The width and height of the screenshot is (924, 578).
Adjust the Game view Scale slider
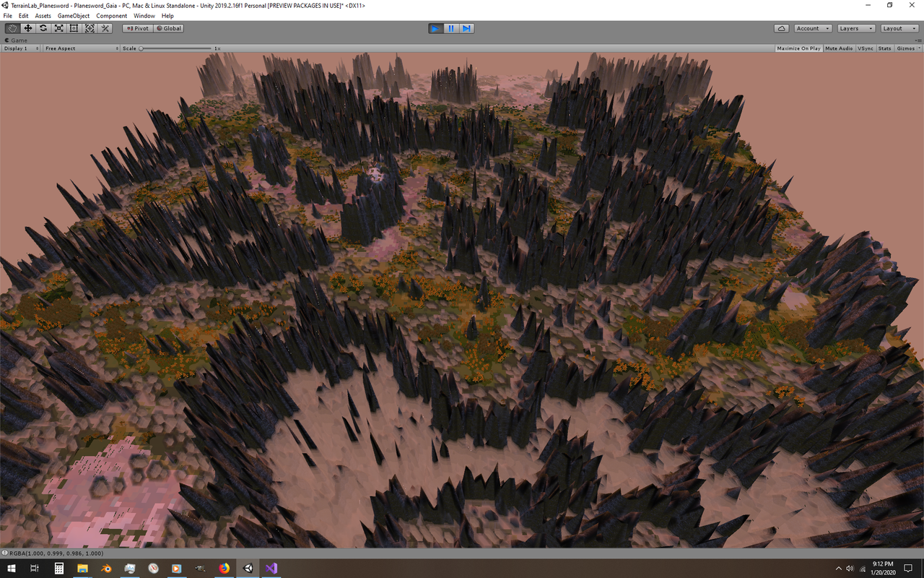point(176,48)
